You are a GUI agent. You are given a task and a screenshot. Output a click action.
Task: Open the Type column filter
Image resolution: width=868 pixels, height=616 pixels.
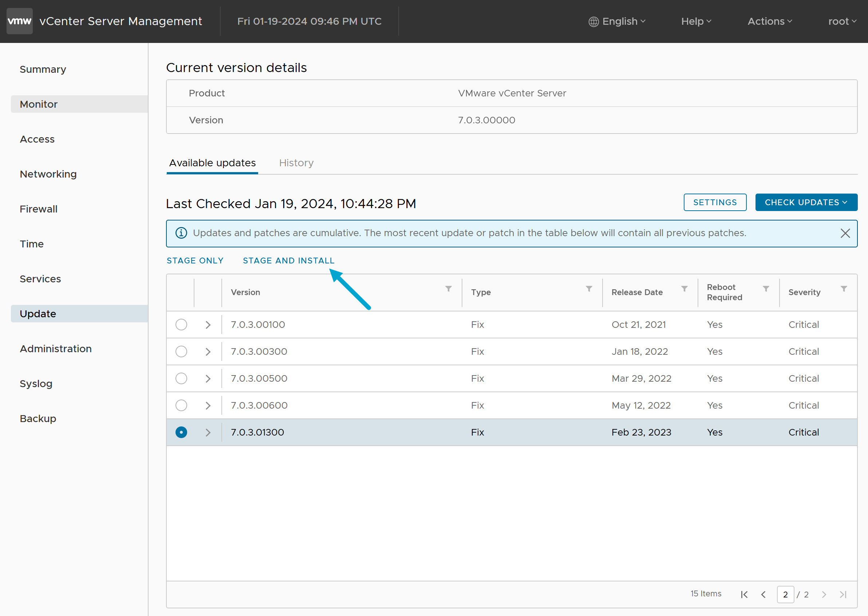(x=589, y=289)
